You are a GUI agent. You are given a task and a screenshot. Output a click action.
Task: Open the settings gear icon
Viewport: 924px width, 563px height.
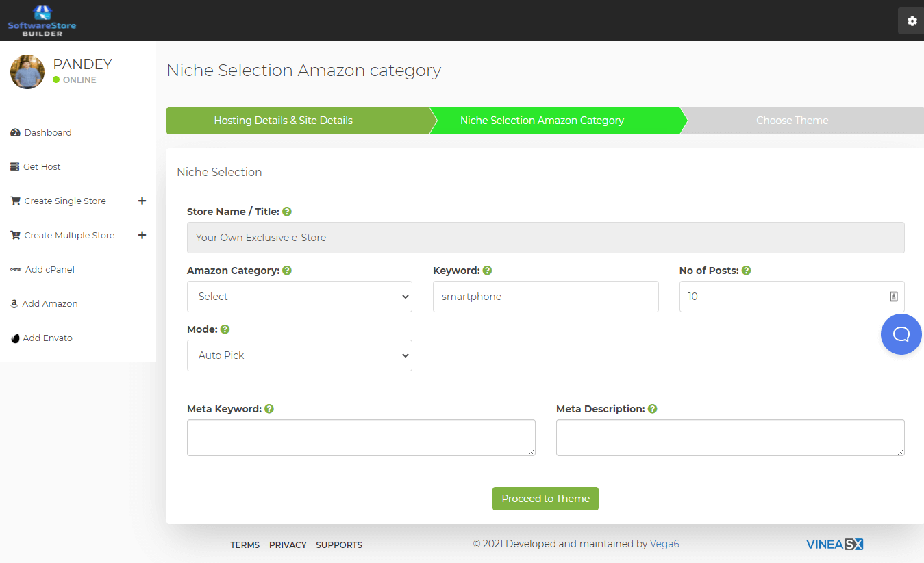[912, 21]
